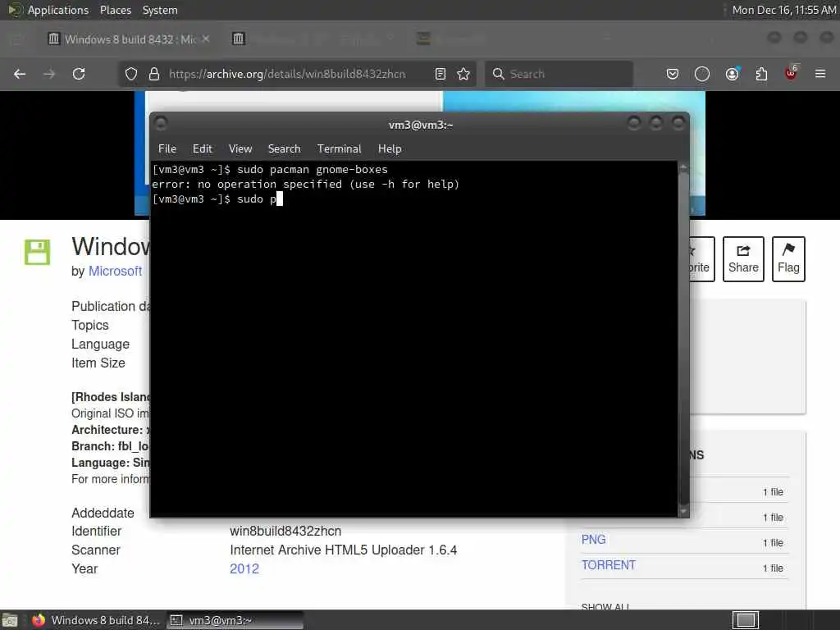Click the Share button on archive page
Screen dimensions: 840x630
pyautogui.click(x=743, y=259)
